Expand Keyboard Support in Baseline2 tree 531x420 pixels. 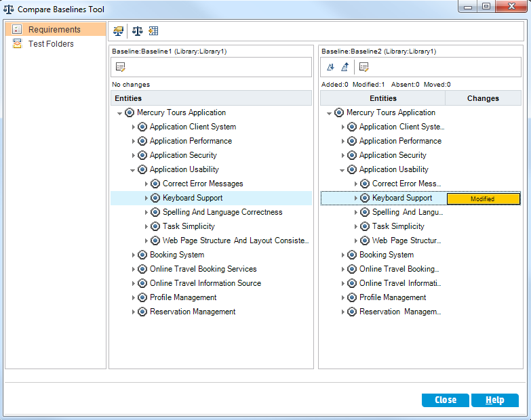pos(355,198)
